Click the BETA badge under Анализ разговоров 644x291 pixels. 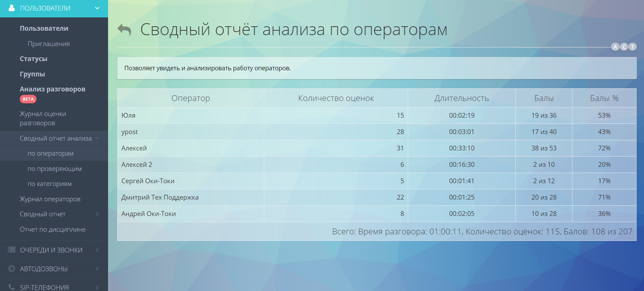click(28, 99)
